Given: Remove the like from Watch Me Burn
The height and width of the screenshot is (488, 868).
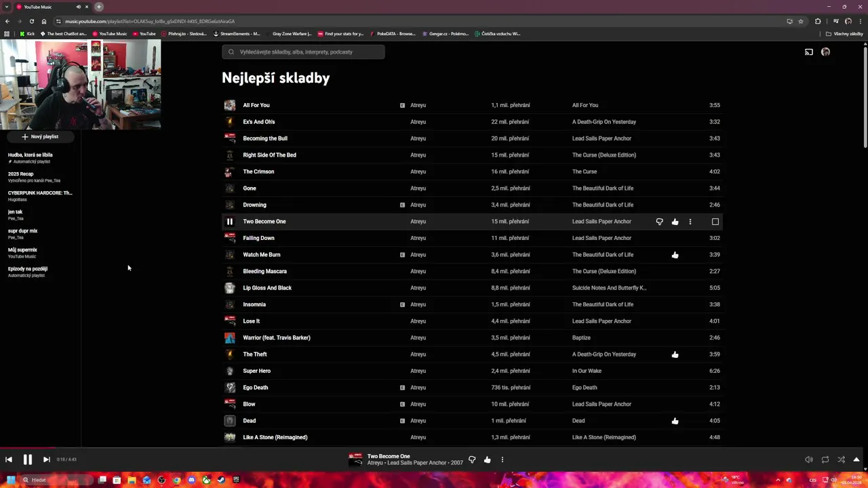Looking at the screenshot, I should pos(675,255).
